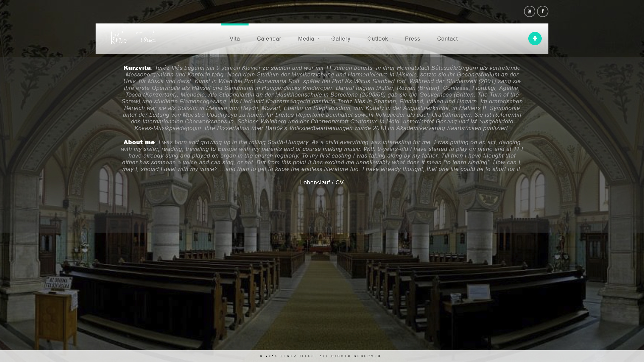Image resolution: width=644 pixels, height=362 pixels.
Task: Click the footer copyright text
Action: pos(321,356)
